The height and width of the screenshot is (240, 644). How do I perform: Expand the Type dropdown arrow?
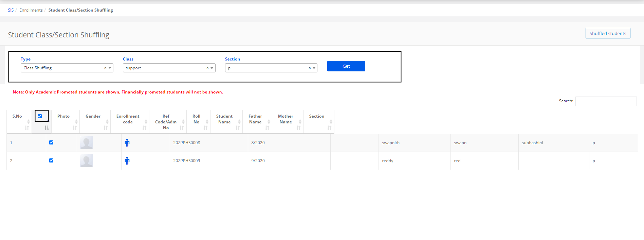coord(110,68)
